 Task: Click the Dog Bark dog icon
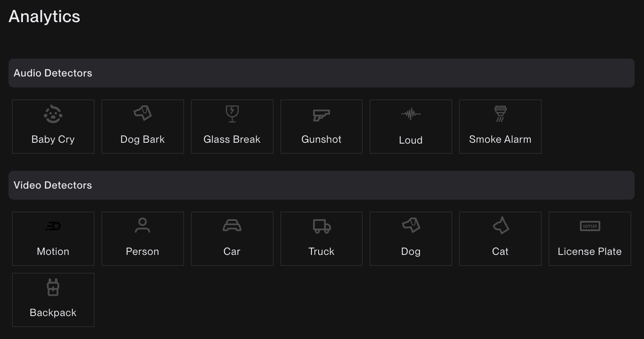click(x=143, y=113)
